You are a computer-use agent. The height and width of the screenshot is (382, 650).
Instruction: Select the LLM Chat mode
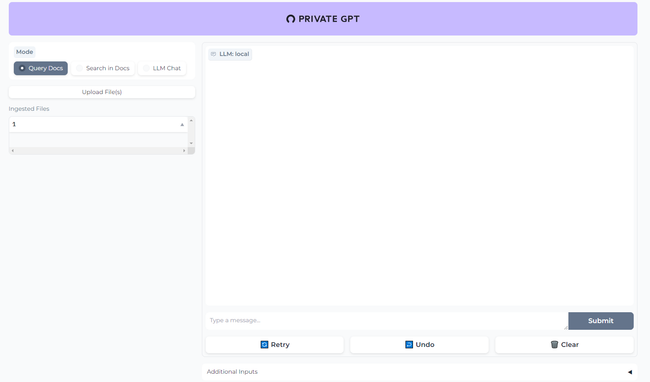pyautogui.click(x=162, y=68)
